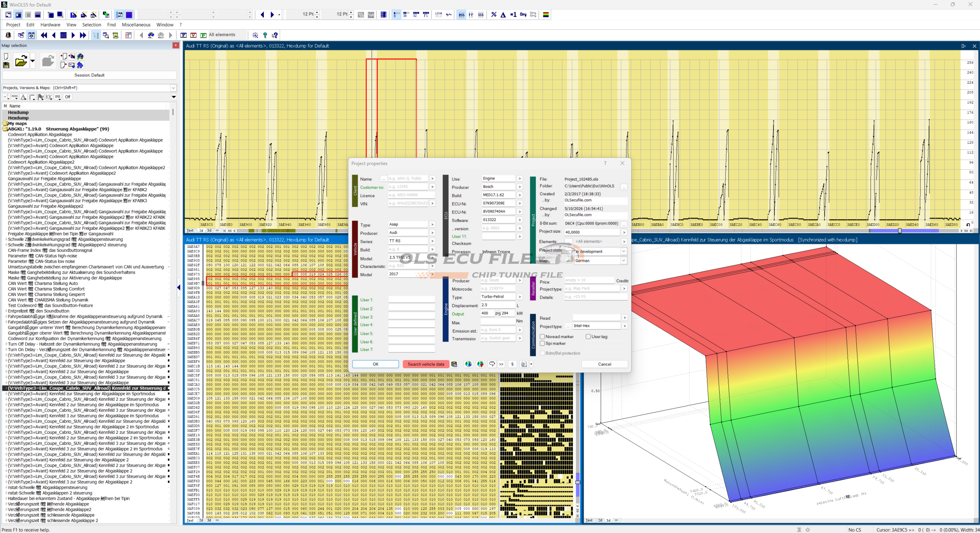980x533 pixels.
Task: Click the percent display icon in top toolbar
Action: pyautogui.click(x=494, y=15)
